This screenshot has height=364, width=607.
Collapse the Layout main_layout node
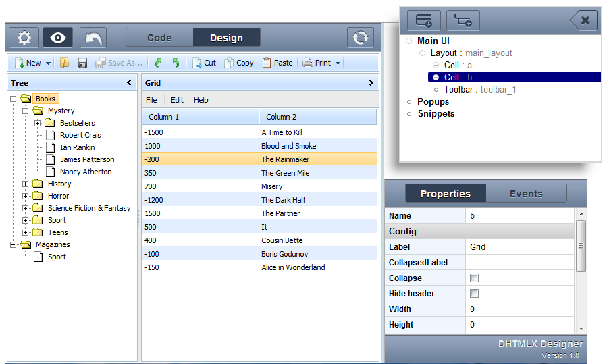click(423, 53)
